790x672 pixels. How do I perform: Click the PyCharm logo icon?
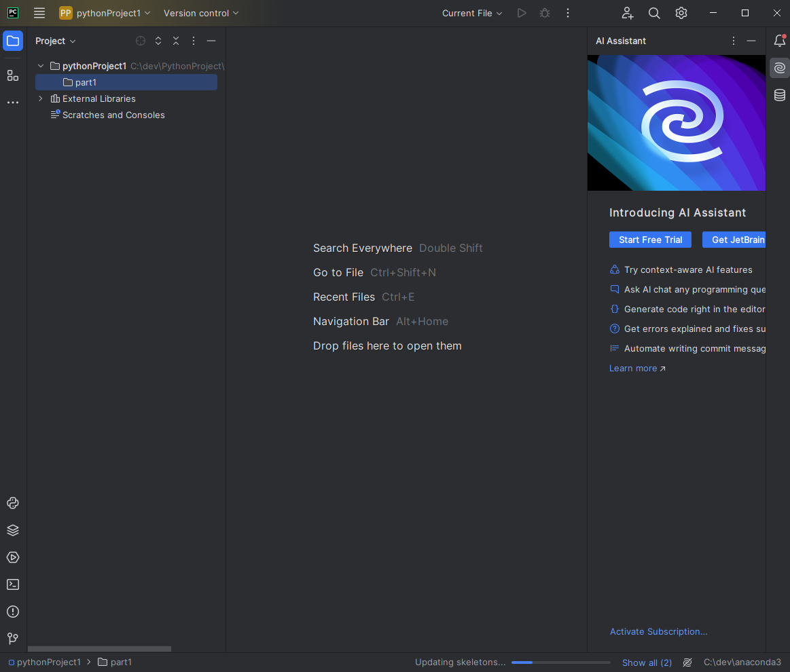point(13,13)
